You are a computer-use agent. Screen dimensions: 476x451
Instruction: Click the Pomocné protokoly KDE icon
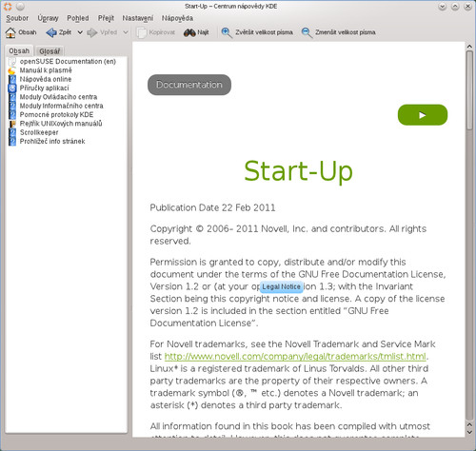(x=12, y=115)
